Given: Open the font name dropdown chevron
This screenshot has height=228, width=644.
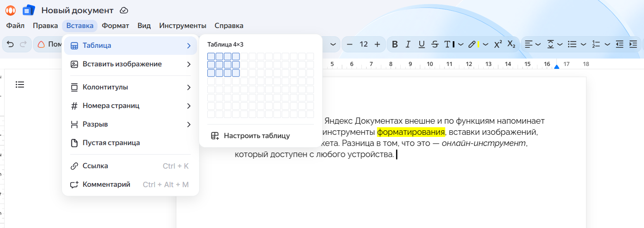Looking at the screenshot, I should 333,45.
